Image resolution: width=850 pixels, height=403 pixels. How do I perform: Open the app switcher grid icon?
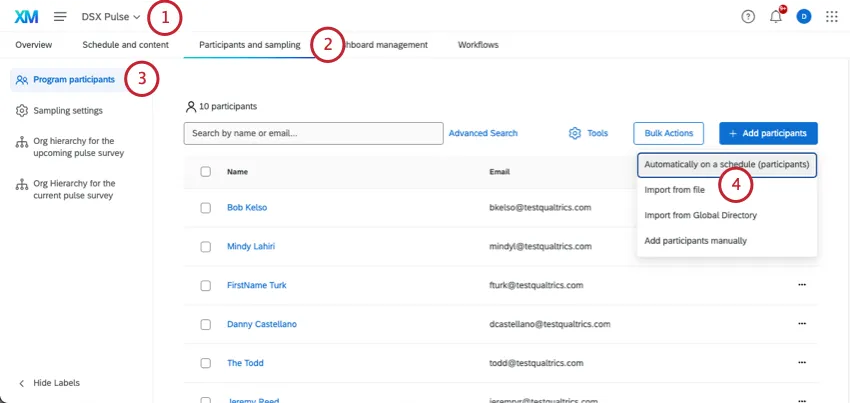(x=832, y=17)
